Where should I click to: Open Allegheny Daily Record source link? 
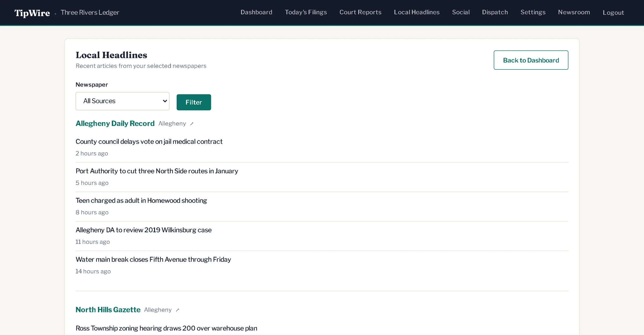coord(115,123)
